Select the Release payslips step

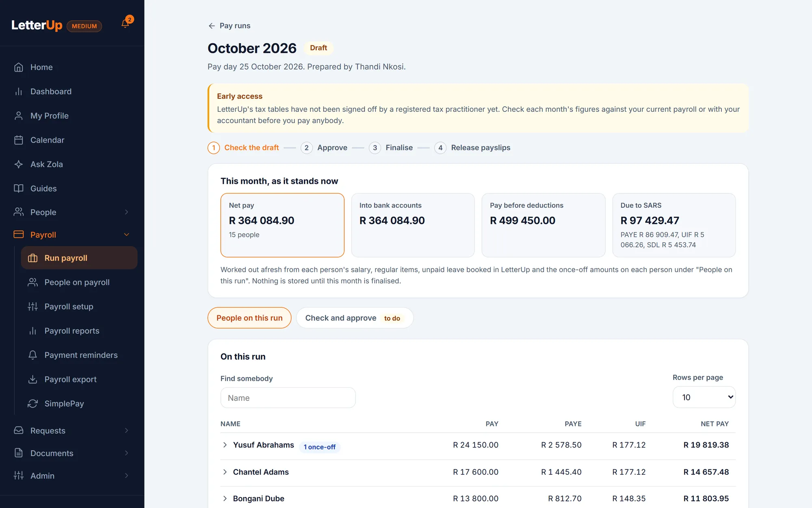(x=472, y=148)
